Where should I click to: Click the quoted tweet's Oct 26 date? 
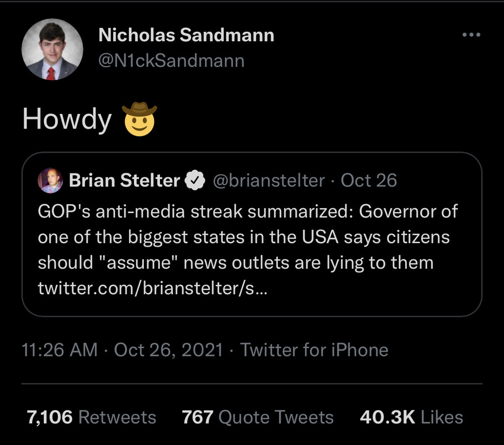tap(368, 181)
